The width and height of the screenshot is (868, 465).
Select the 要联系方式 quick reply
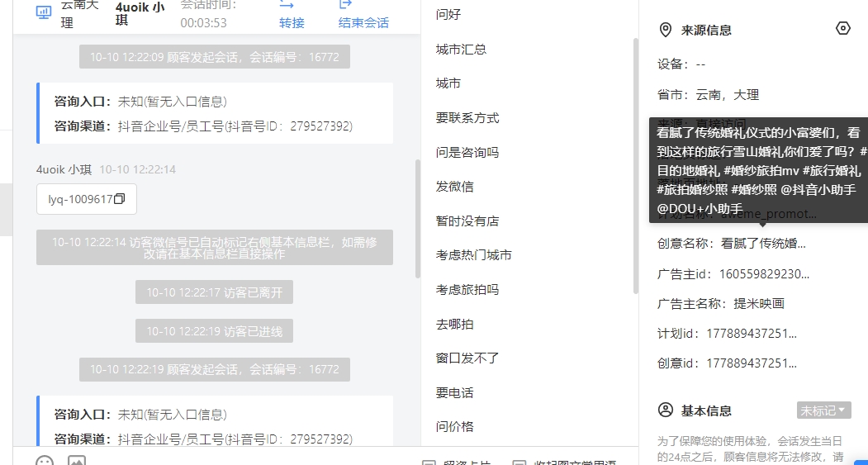click(467, 118)
